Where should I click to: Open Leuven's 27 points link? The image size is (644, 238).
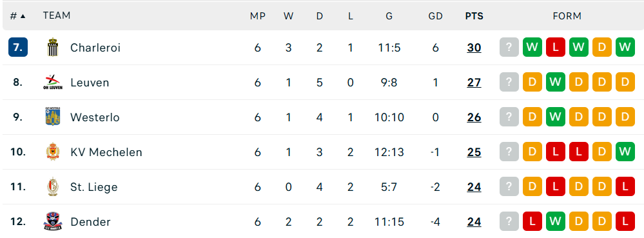474,83
